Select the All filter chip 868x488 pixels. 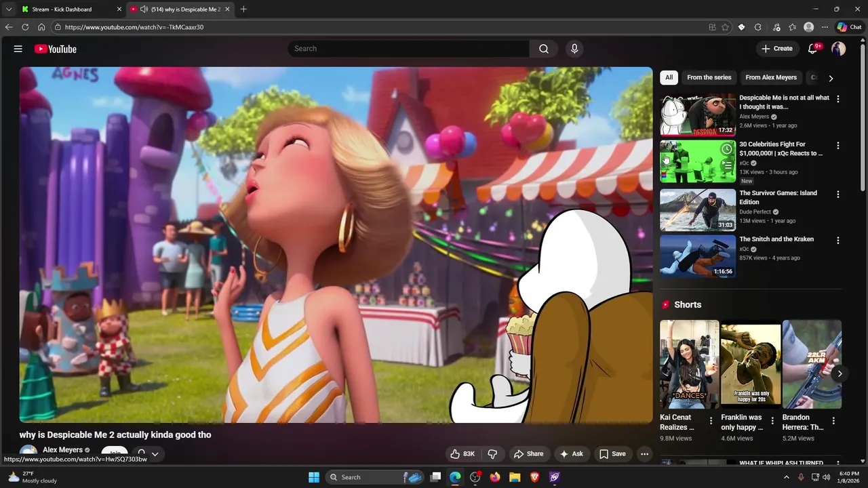[x=669, y=77]
